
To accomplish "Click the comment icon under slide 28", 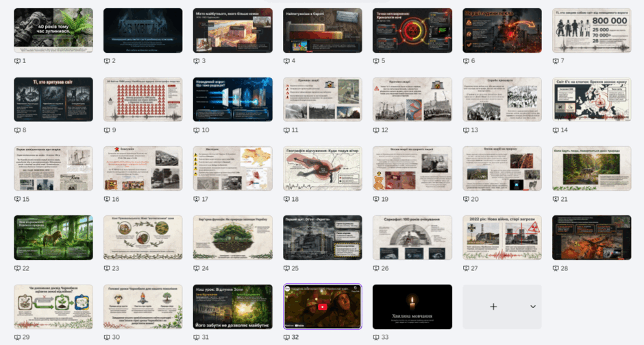I will (x=556, y=268).
